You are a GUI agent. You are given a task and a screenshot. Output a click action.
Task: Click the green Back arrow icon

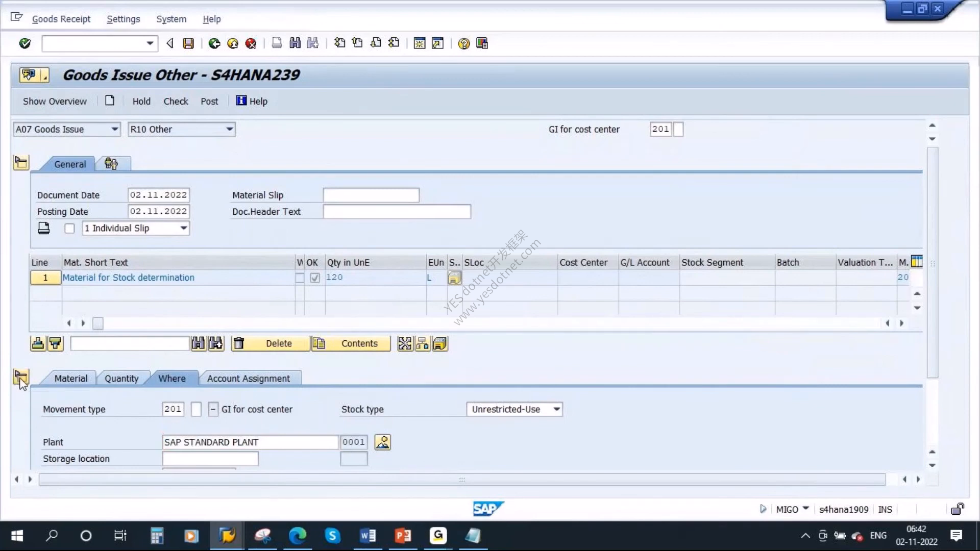(x=214, y=43)
